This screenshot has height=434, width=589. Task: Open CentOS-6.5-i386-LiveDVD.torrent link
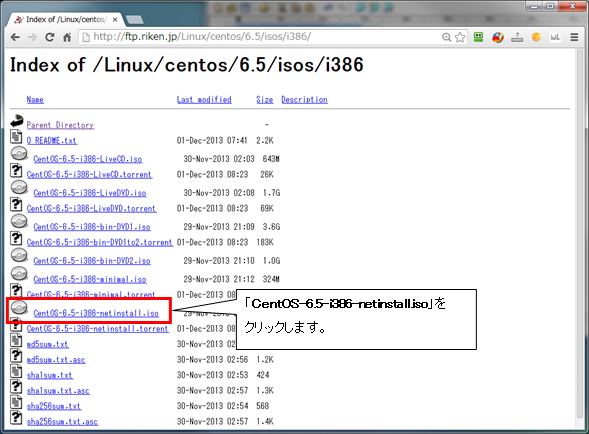[x=91, y=208]
